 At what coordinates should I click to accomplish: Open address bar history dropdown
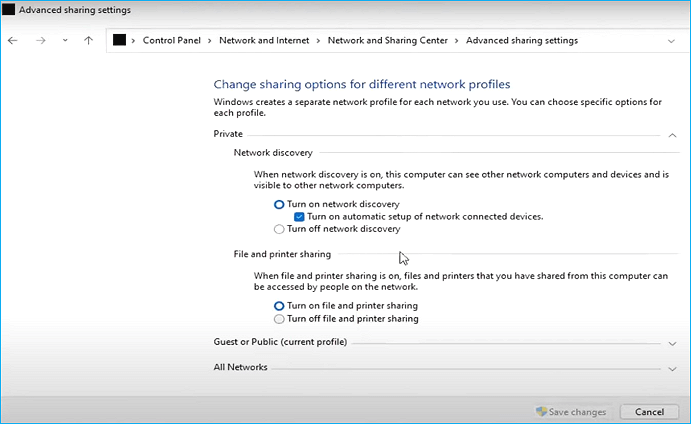click(671, 41)
